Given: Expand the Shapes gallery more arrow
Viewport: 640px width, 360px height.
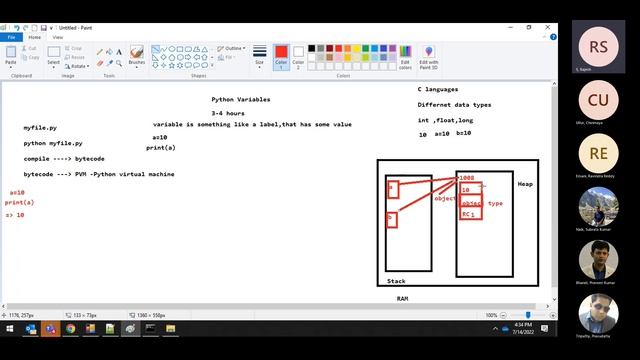Looking at the screenshot, I should [212, 65].
